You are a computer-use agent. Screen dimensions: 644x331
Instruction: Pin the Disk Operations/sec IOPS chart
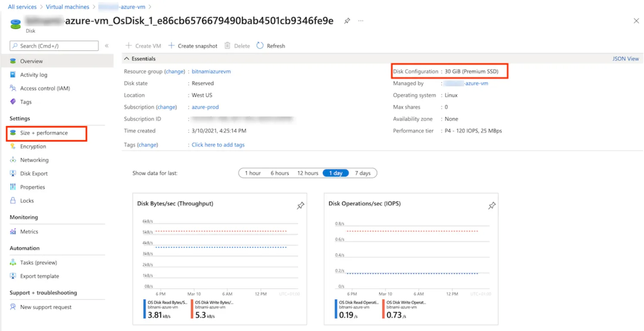point(492,206)
